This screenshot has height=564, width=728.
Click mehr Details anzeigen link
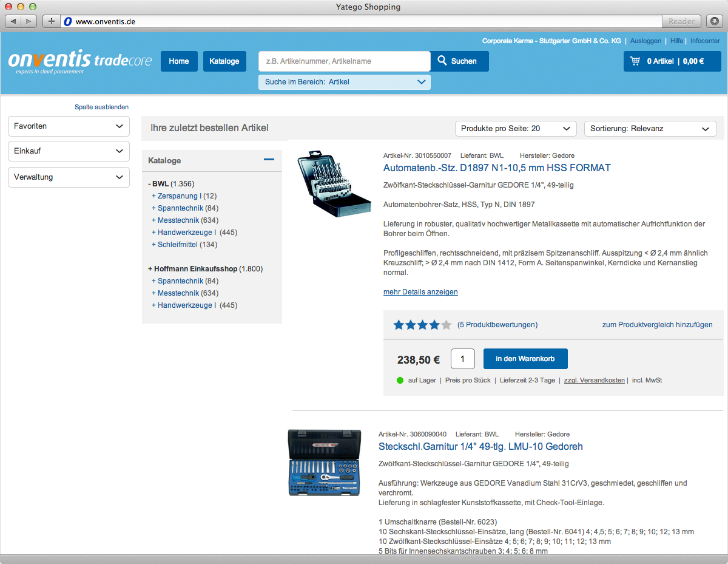(420, 292)
